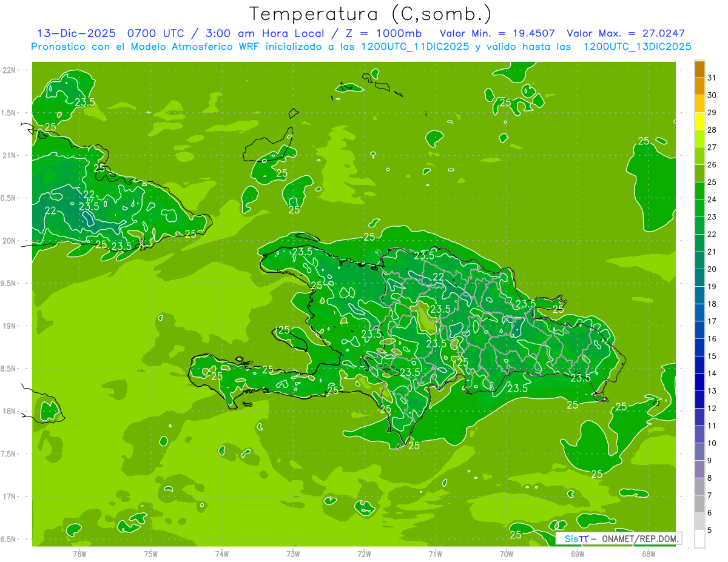Pick legend swatch between 19 and 20

[x=699, y=278]
